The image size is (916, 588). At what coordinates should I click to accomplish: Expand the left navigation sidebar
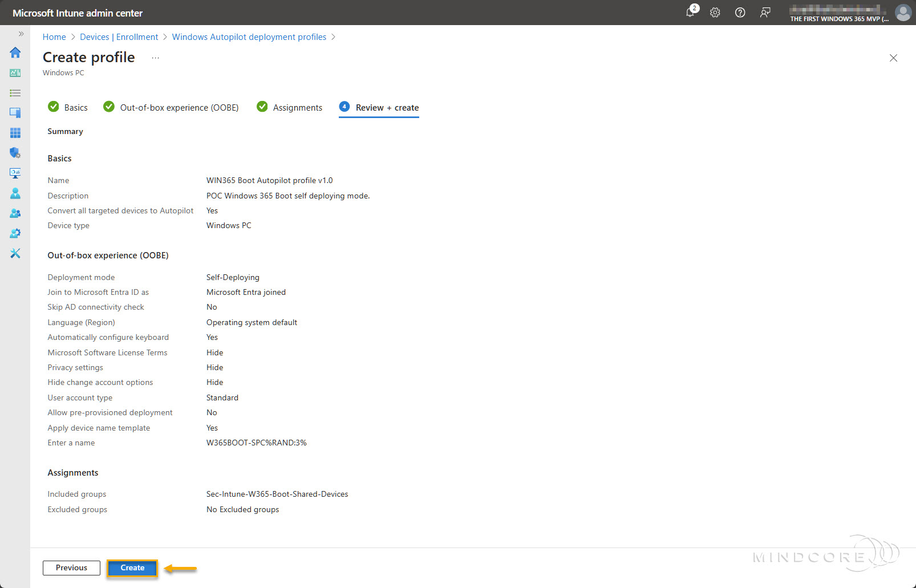tap(21, 34)
